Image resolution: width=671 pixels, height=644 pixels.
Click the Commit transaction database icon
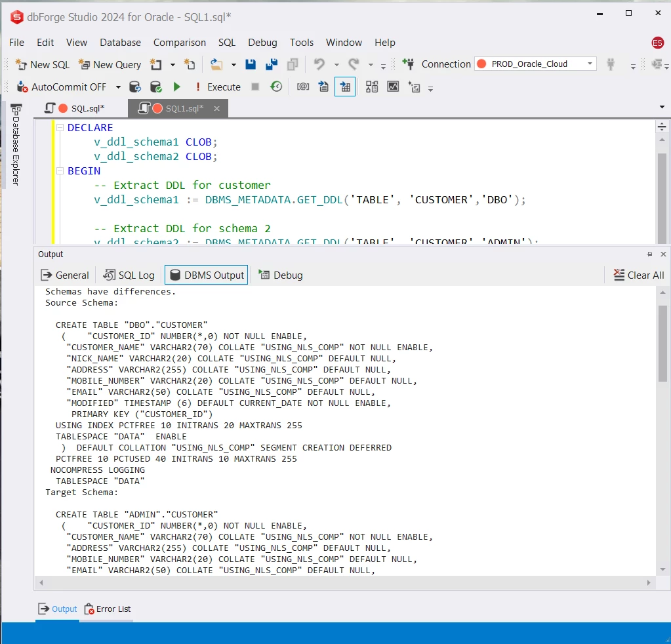tap(156, 87)
